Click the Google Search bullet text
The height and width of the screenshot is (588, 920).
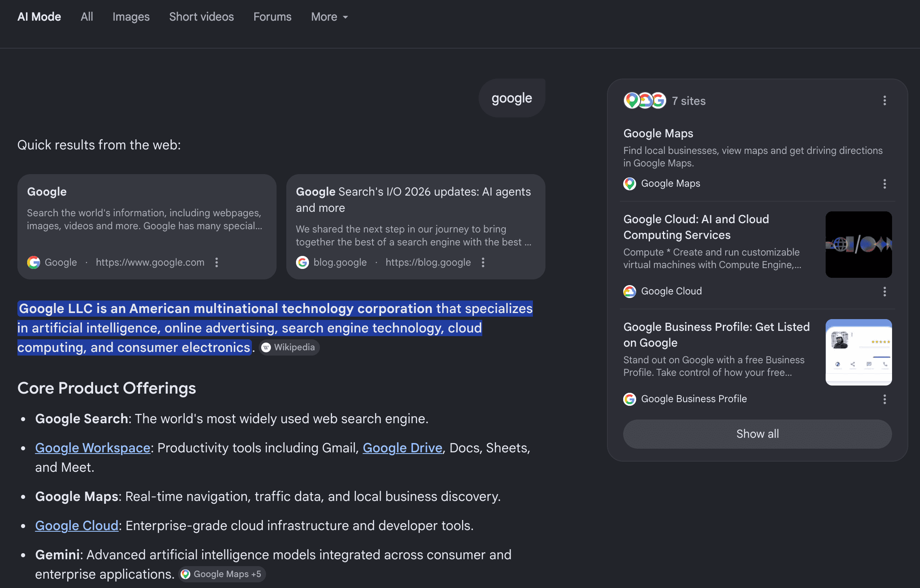(232, 419)
